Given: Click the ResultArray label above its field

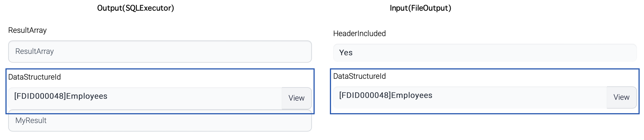Looking at the screenshot, I should [27, 30].
